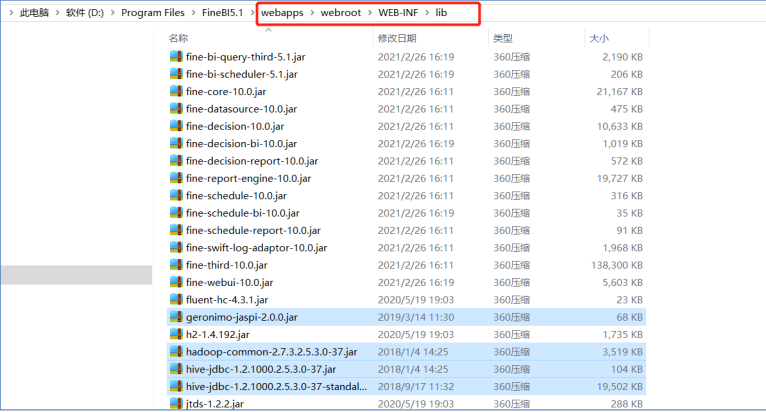Click the 19,502 KB size value
Screen dimensions: 766x412
point(619,386)
